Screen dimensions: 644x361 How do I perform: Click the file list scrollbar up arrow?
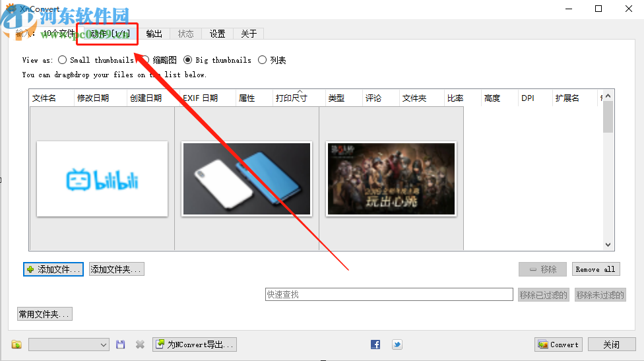coord(608,96)
